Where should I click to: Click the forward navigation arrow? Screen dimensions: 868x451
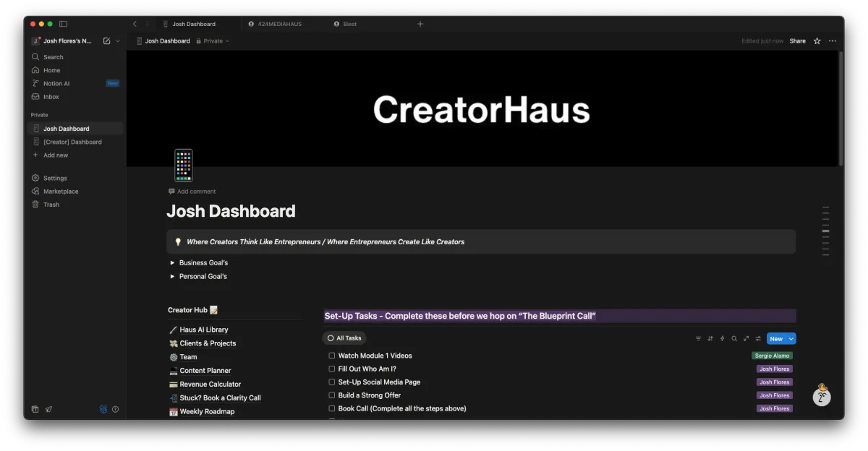(147, 24)
